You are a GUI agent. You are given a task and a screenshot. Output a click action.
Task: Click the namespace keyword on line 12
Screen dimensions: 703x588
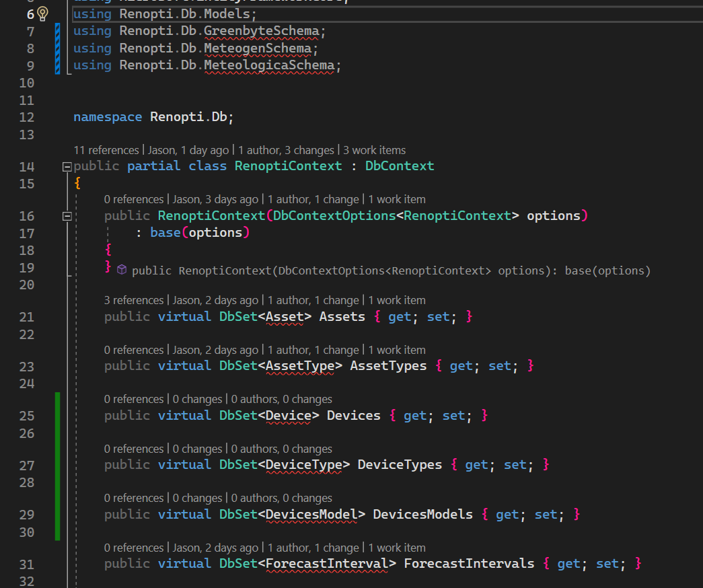tap(108, 116)
